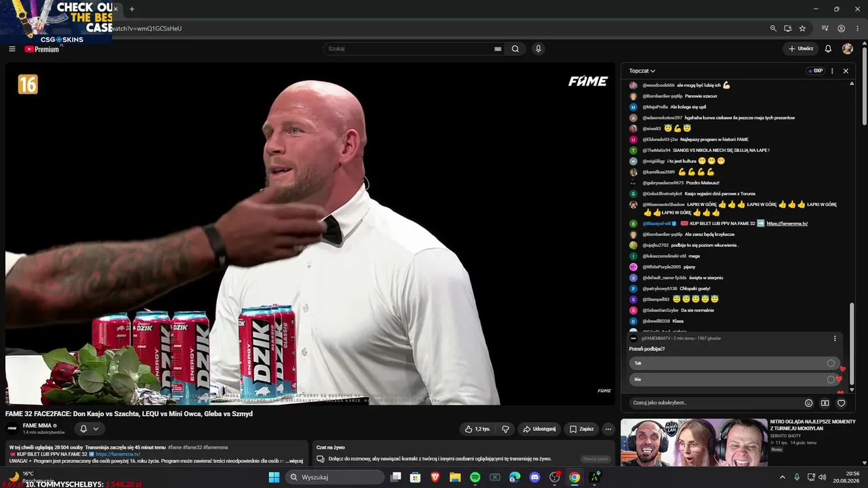868x488 pixels.
Task: Dislike the video with thumbs down
Action: point(505,429)
